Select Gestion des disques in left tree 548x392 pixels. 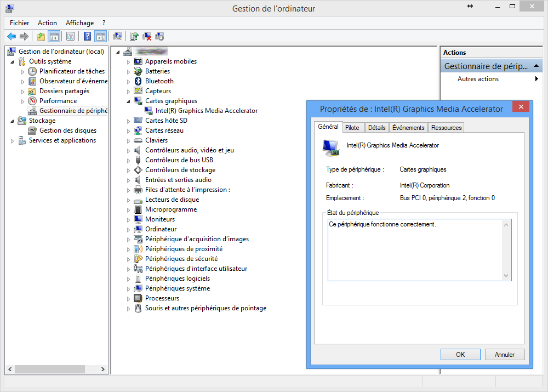pos(67,130)
